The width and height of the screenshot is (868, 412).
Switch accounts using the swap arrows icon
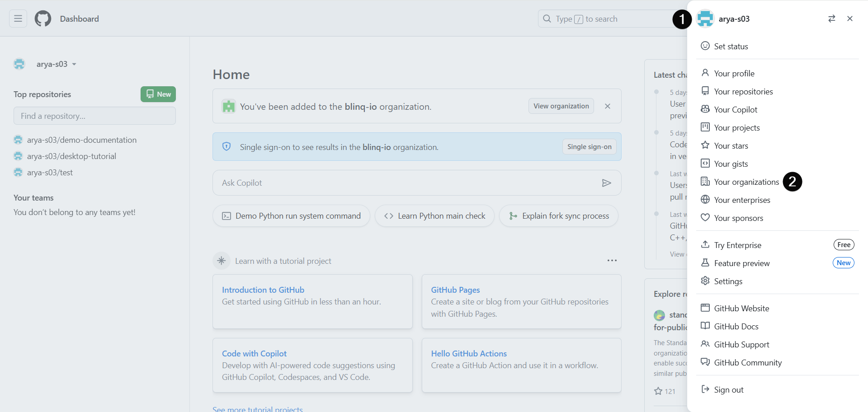pos(832,19)
